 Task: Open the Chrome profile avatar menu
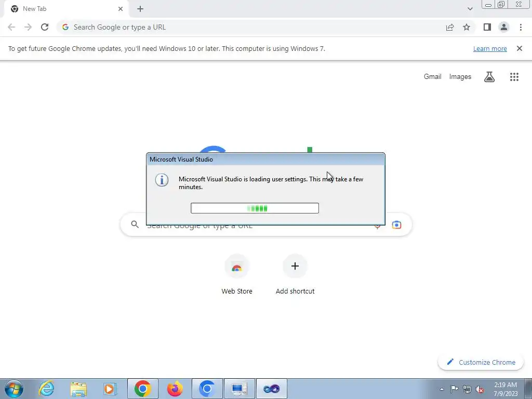tap(504, 27)
